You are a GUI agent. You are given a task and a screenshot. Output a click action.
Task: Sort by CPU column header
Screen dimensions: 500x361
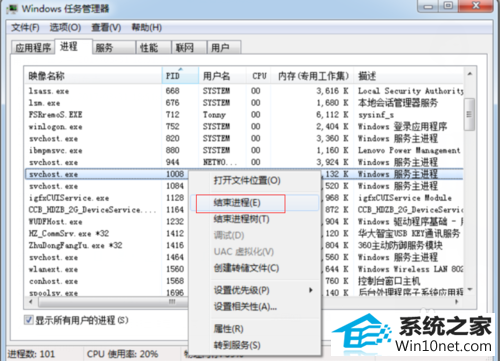259,76
